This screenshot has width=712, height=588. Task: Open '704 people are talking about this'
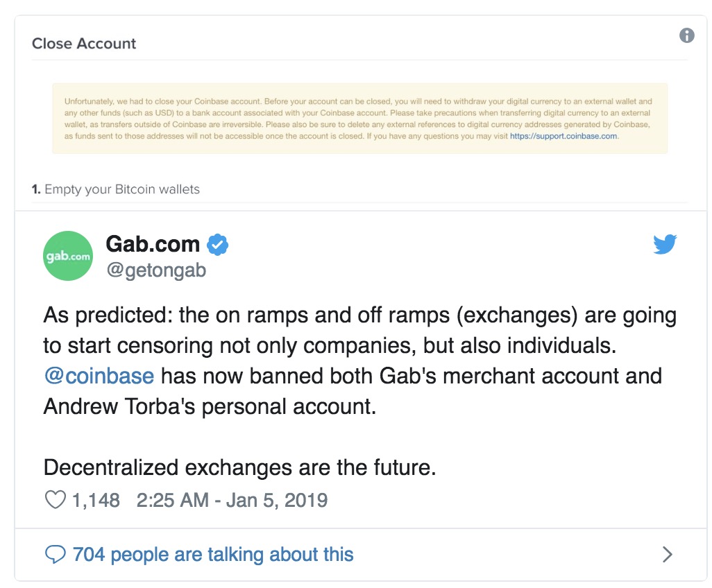213,555
